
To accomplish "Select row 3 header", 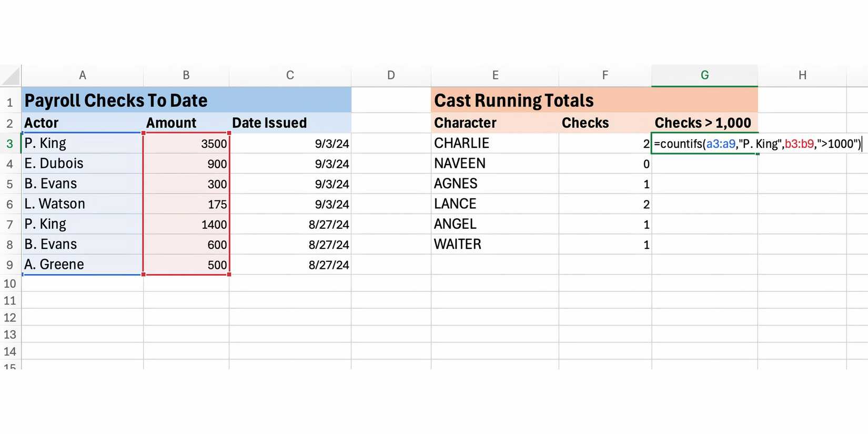I will 10,144.
